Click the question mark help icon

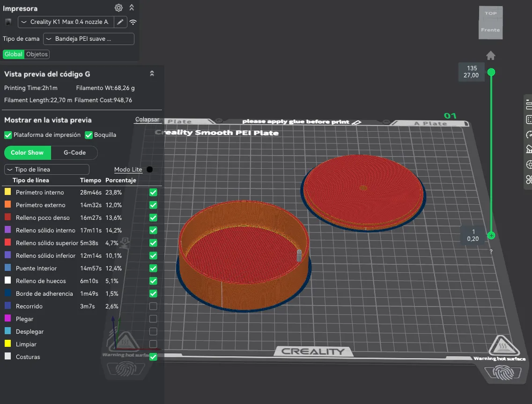(x=491, y=252)
